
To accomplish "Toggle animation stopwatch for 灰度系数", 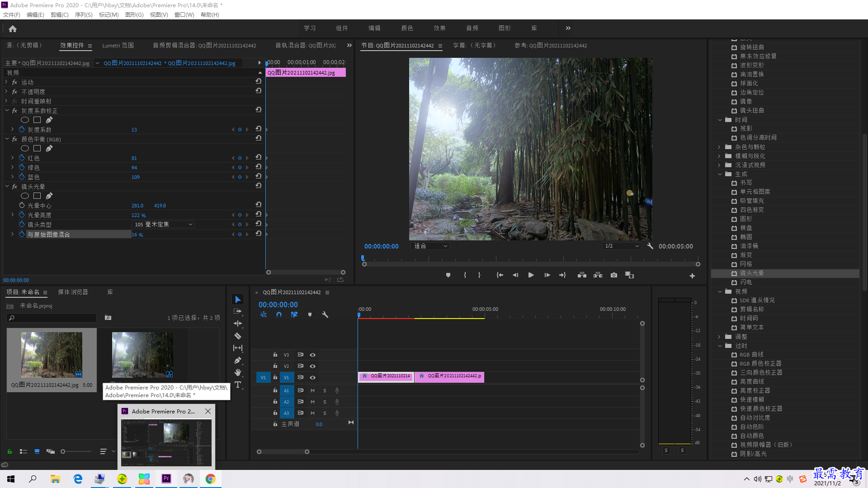I will click(x=22, y=130).
